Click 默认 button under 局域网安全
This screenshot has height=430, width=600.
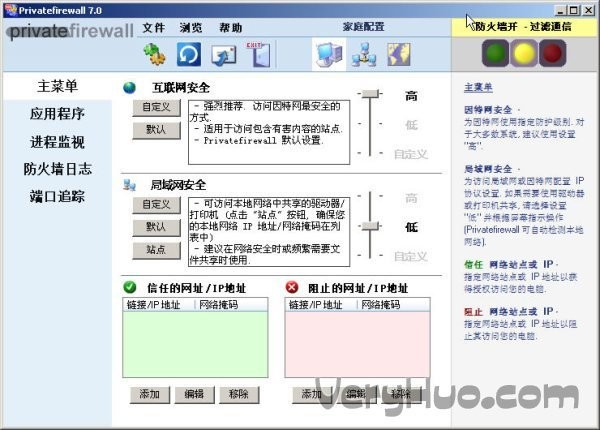coord(157,227)
